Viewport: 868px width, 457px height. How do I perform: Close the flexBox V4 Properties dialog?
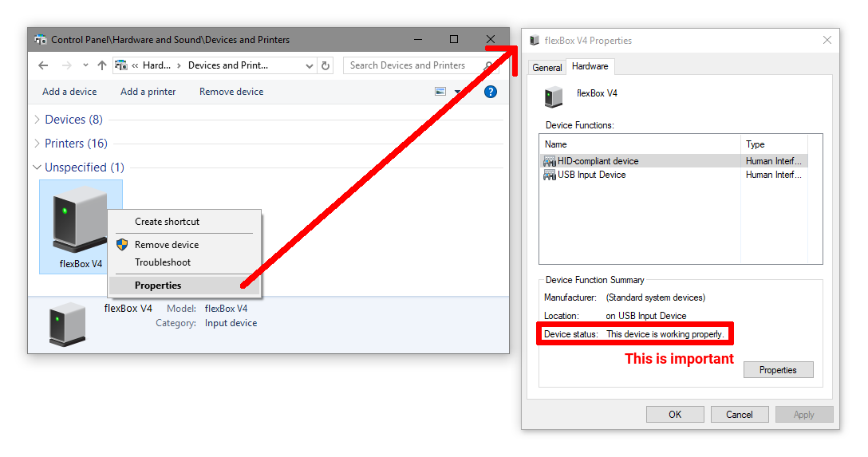click(827, 41)
